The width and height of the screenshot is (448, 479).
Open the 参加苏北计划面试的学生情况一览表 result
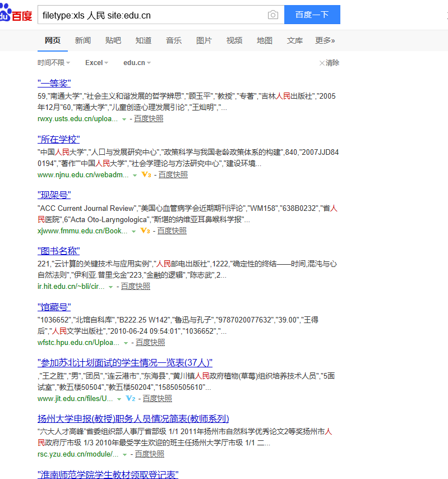point(125,362)
